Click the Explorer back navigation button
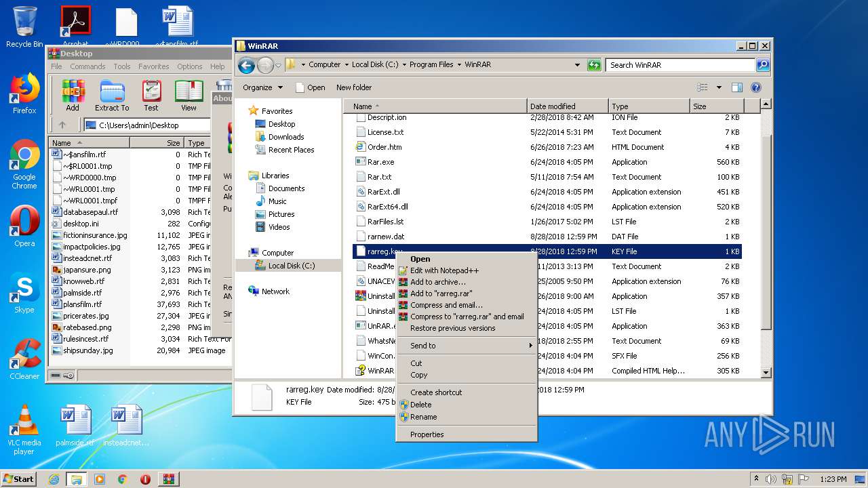This screenshot has width=868, height=488. 246,65
